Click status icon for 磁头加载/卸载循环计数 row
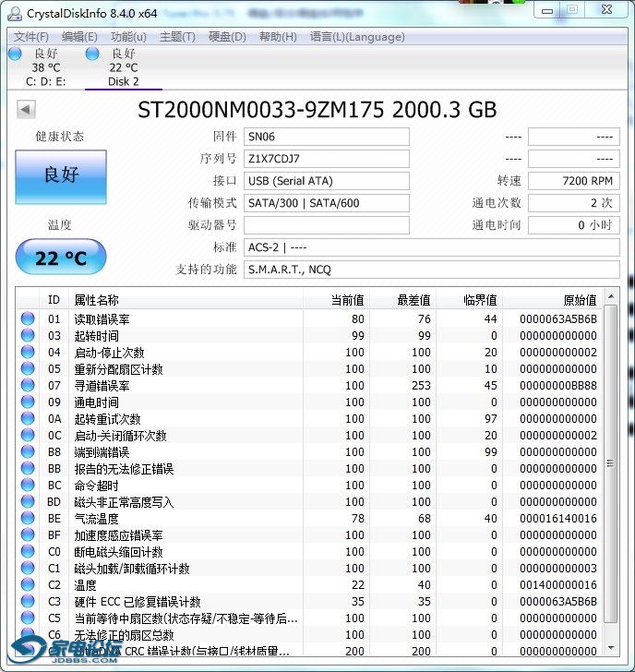The width and height of the screenshot is (635, 672). (x=28, y=568)
